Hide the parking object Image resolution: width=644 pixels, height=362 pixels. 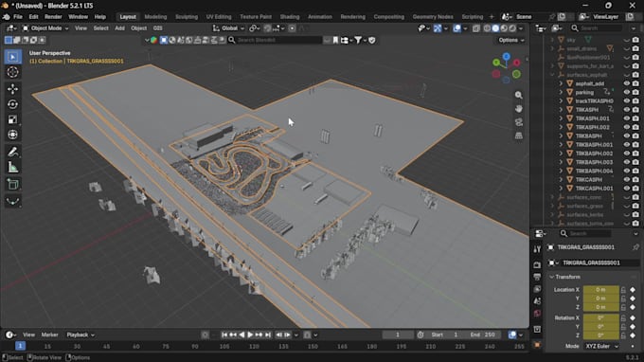pos(627,92)
